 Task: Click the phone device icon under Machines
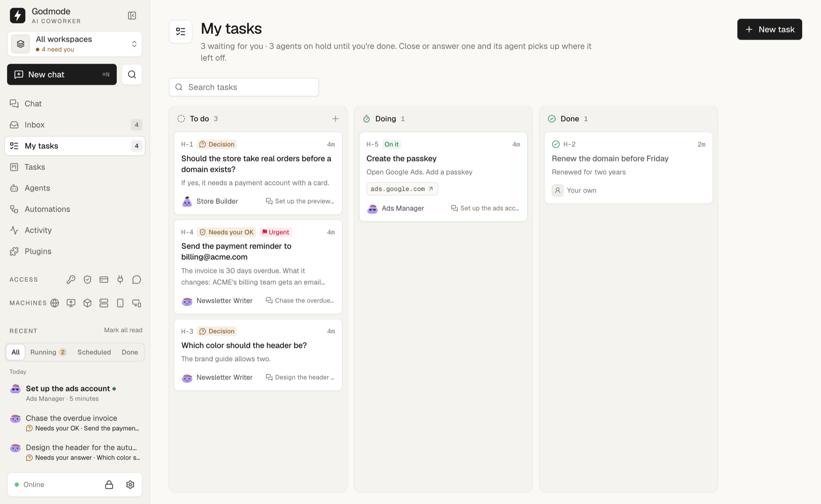tap(120, 303)
